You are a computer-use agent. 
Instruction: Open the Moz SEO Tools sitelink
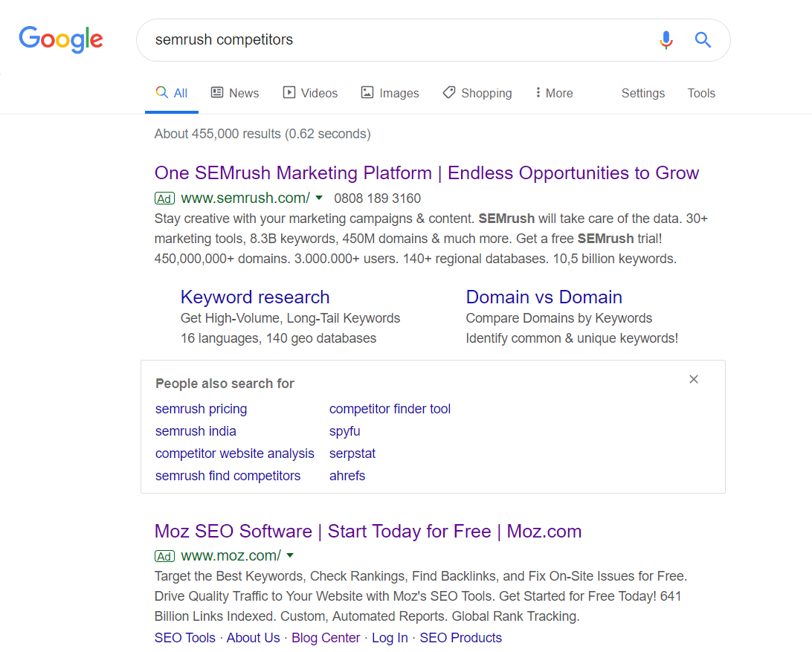[185, 638]
